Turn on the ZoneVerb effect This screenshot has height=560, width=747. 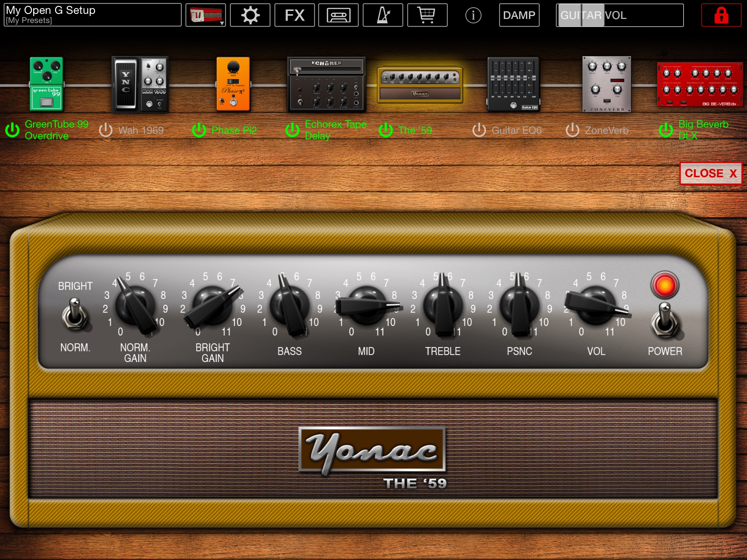[572, 130]
